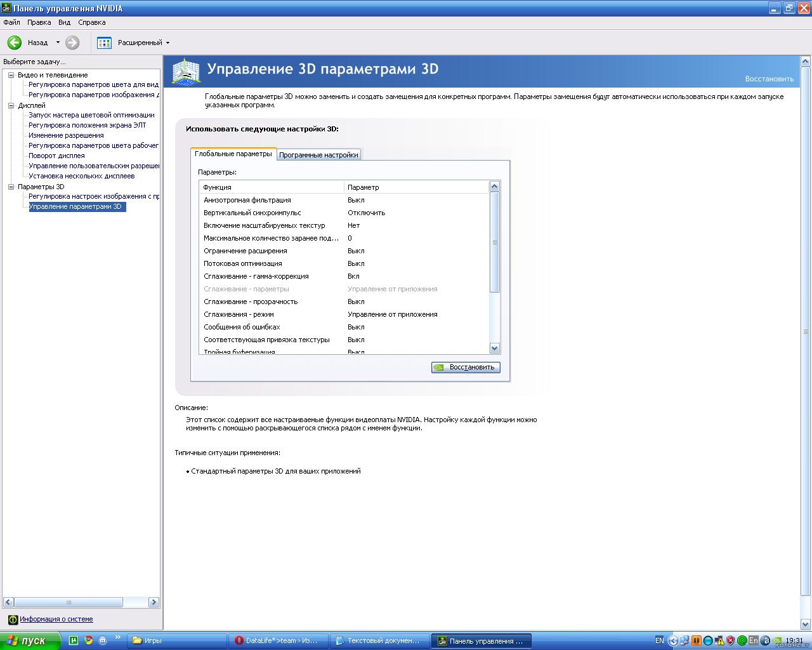Select the Потоковая оптимизация row
Screen dimensions: 812x650
click(x=344, y=263)
